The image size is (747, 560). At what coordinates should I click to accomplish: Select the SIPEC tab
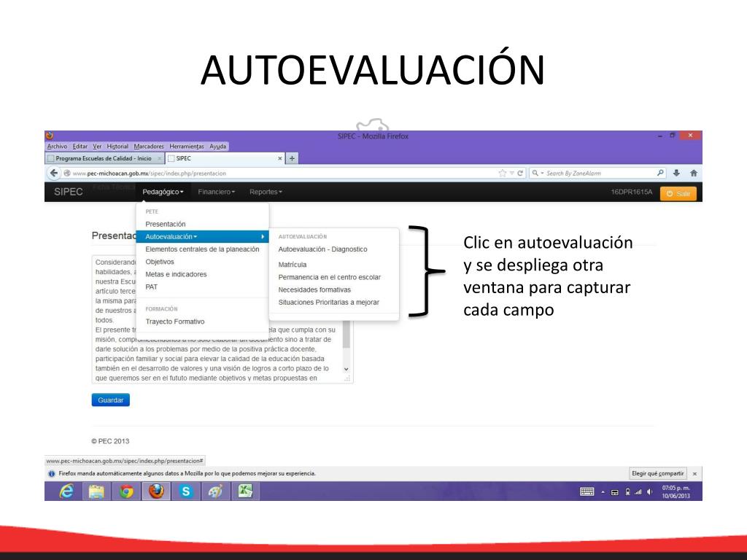(x=225, y=158)
